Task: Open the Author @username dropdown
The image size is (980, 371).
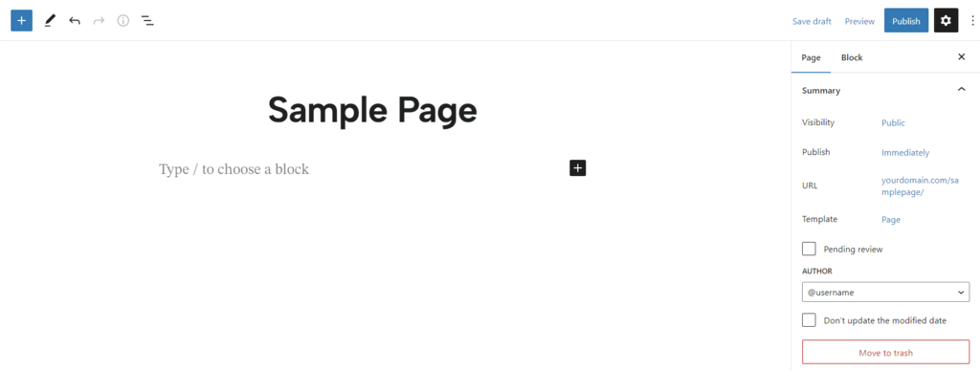Action: click(885, 292)
